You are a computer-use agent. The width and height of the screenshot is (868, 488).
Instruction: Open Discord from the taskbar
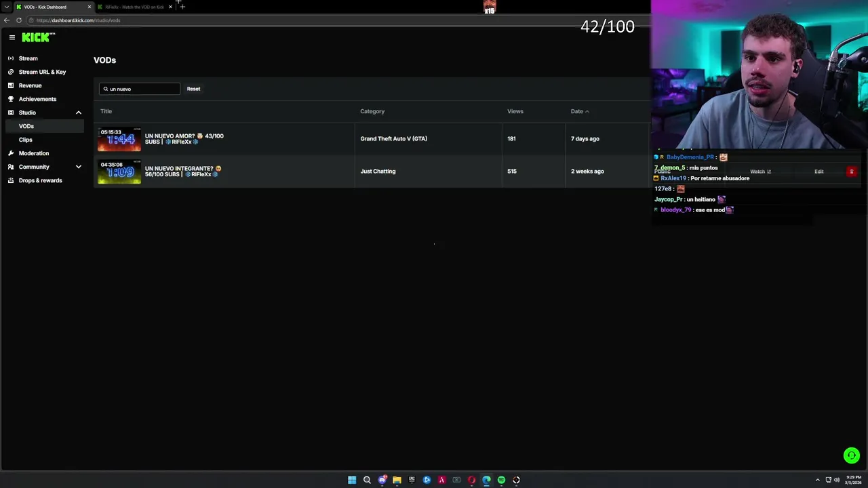pyautogui.click(x=382, y=480)
